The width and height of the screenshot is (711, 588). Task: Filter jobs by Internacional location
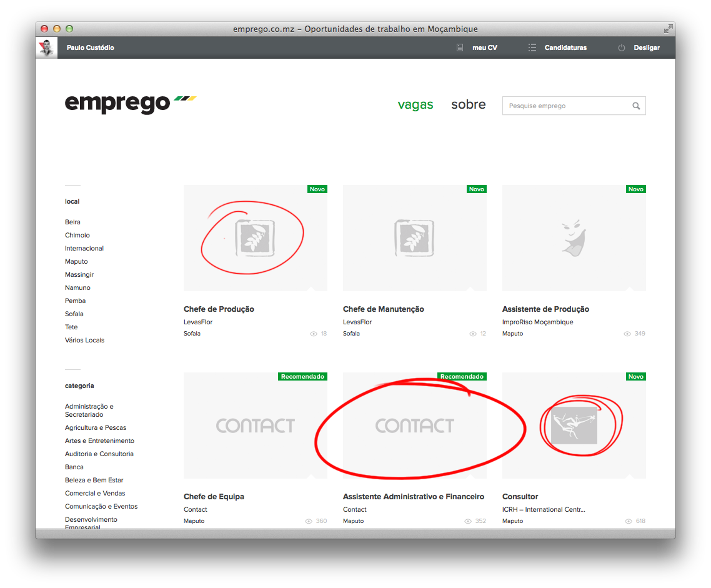pos(84,249)
